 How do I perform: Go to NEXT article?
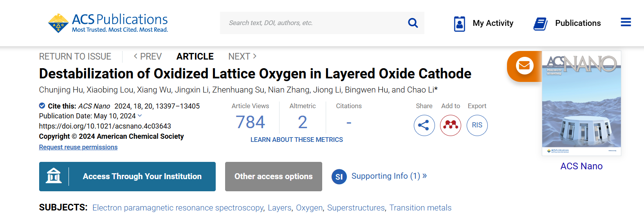point(242,56)
